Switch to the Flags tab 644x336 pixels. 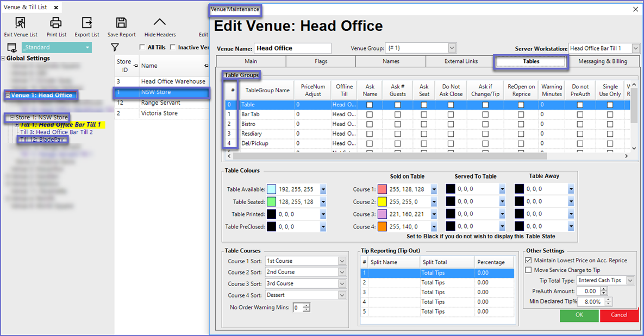(321, 61)
